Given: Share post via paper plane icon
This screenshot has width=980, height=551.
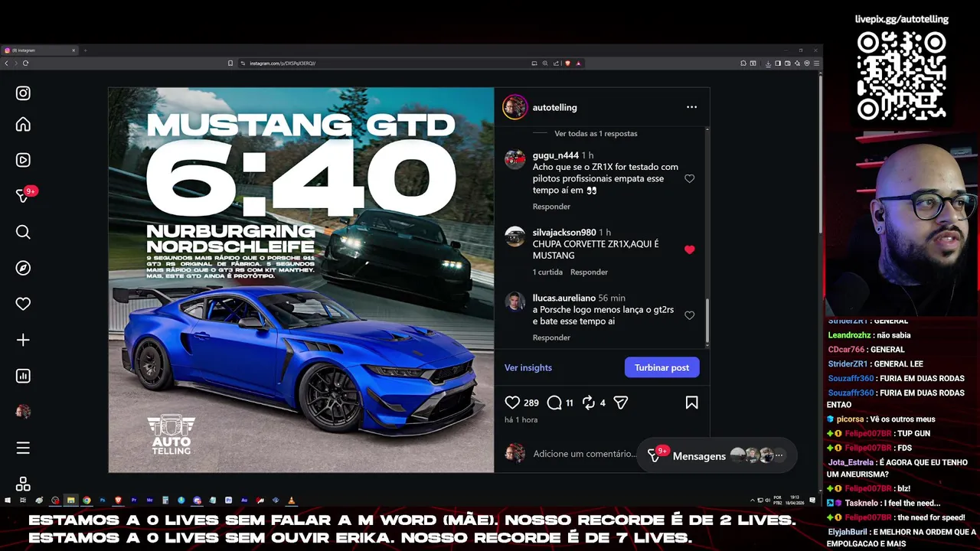Looking at the screenshot, I should (621, 402).
